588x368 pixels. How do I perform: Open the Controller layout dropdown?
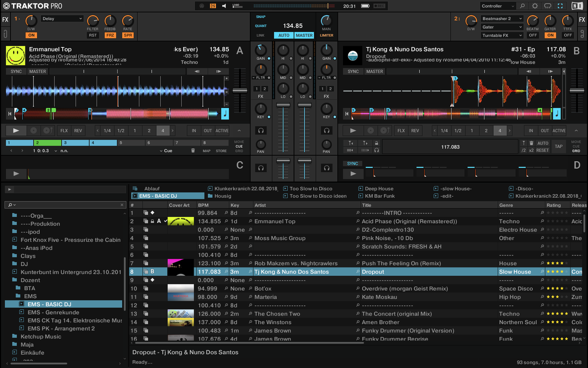pyautogui.click(x=498, y=6)
